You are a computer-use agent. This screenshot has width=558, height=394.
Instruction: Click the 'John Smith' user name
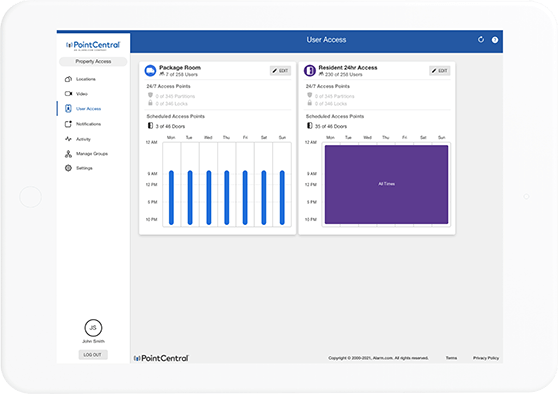[x=93, y=341]
